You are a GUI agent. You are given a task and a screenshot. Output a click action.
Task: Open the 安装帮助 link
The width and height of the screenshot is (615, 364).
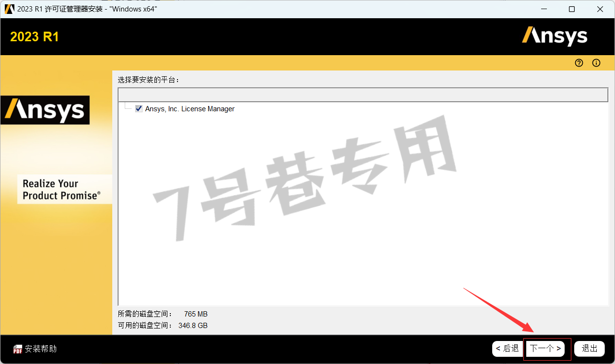[x=41, y=349]
